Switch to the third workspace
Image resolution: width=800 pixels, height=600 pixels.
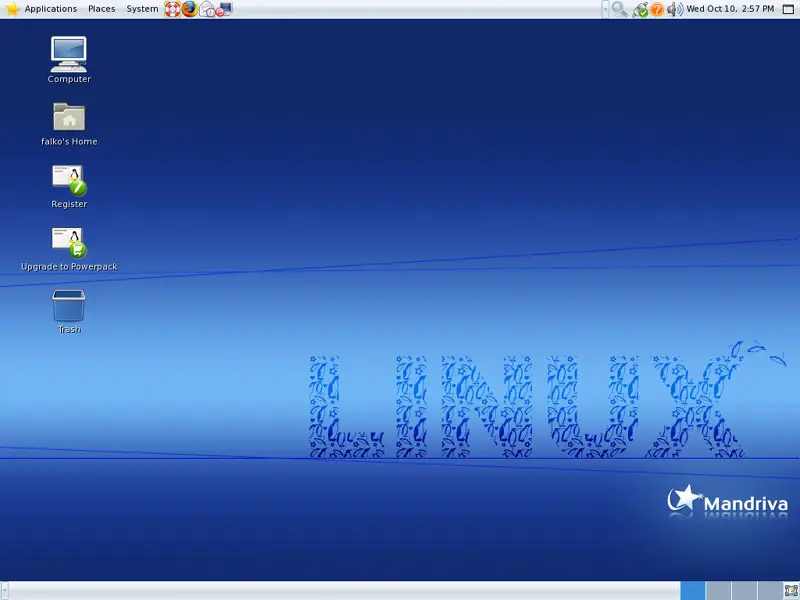(x=744, y=591)
